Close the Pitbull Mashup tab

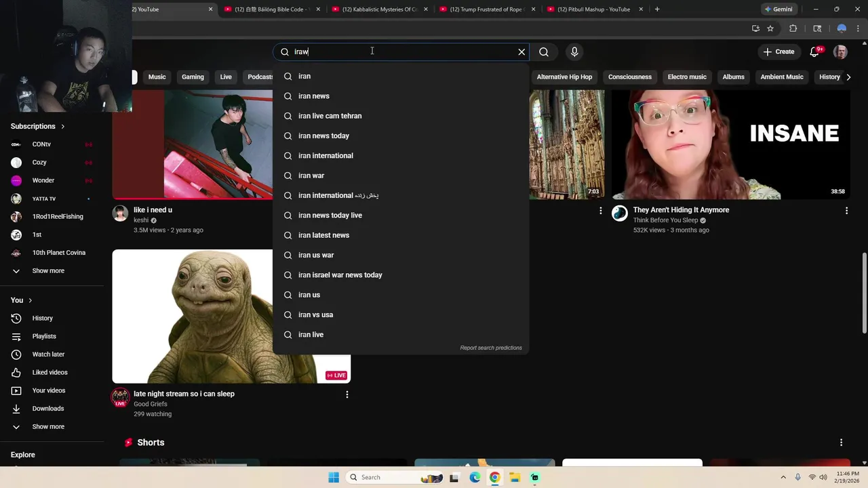pos(641,9)
